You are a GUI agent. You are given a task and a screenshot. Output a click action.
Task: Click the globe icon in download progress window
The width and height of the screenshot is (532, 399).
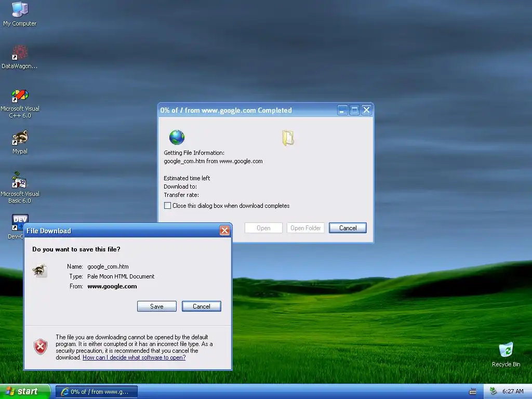177,137
